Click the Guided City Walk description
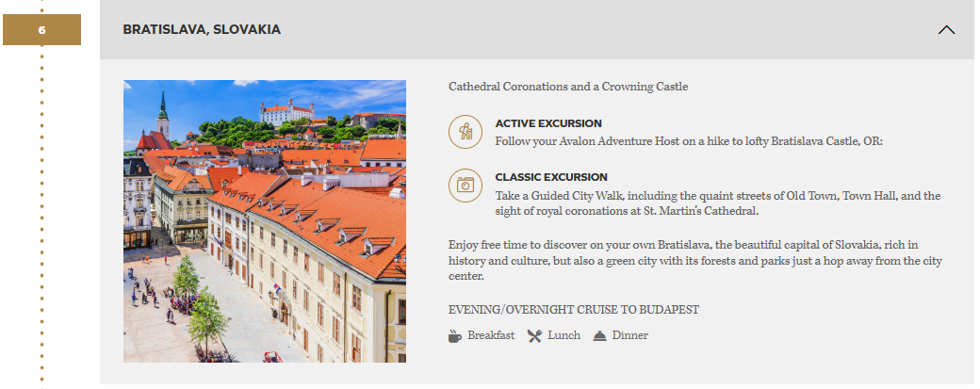 (717, 203)
